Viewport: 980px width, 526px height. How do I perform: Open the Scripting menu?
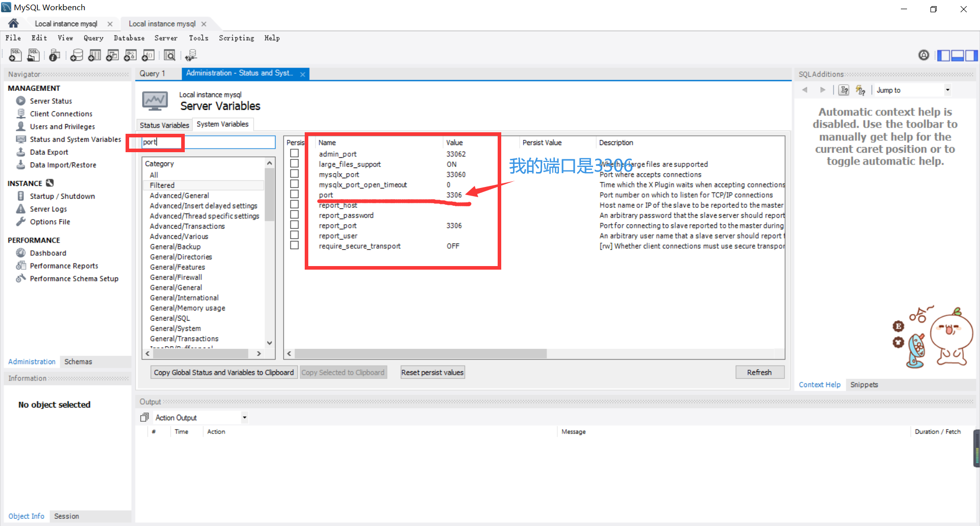[x=236, y=38]
